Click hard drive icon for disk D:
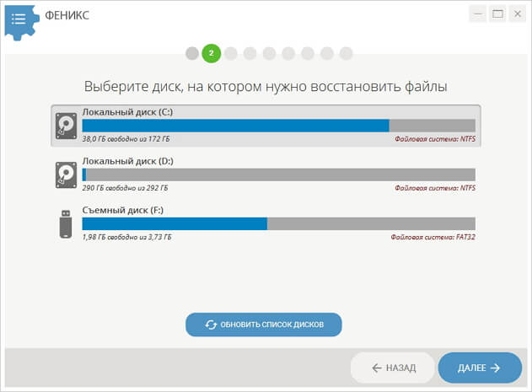Screen dimensions: 532x392 66,175
